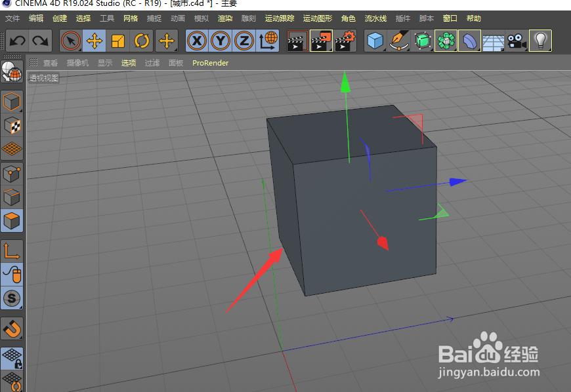
Task: Render to Picture Viewer
Action: click(x=321, y=41)
